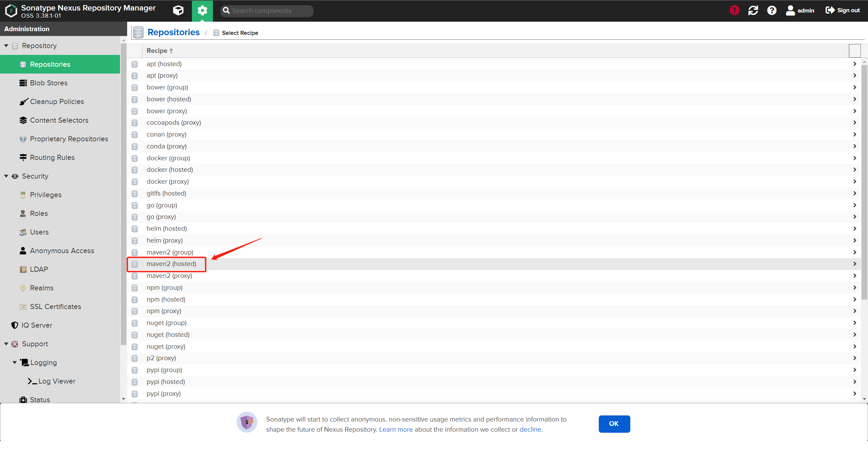
Task: Click the IQ Server shield icon
Action: click(15, 325)
